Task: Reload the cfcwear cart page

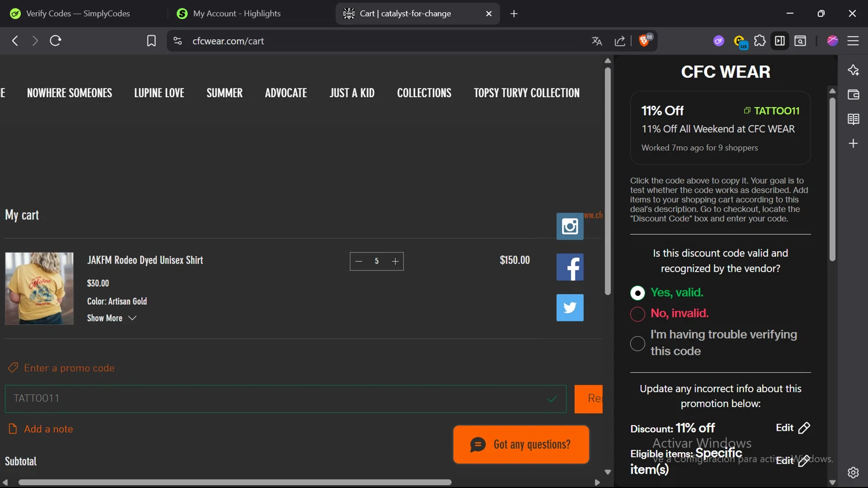Action: 56,41
